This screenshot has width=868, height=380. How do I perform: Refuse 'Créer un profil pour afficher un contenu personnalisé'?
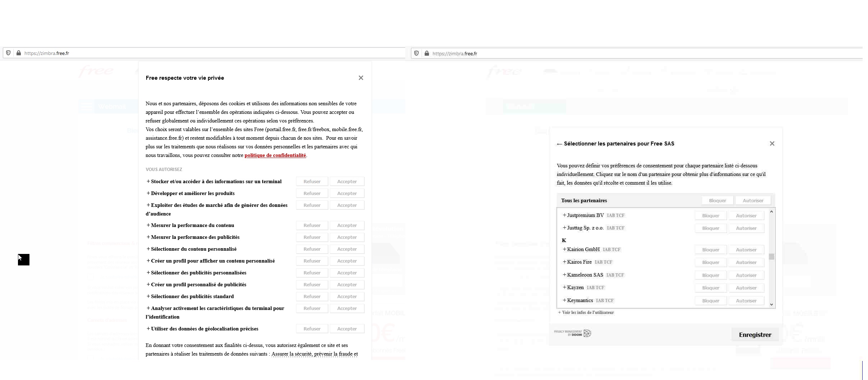tap(312, 261)
